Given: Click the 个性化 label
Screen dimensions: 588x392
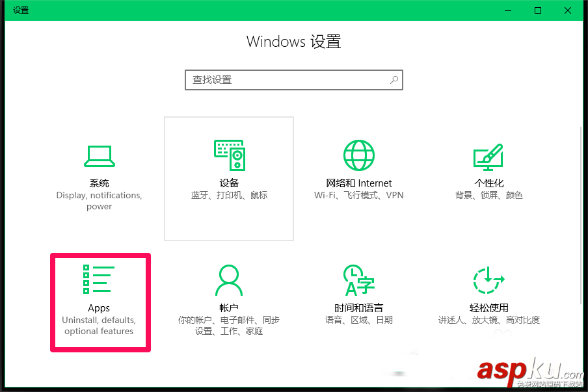Looking at the screenshot, I should (x=488, y=183).
